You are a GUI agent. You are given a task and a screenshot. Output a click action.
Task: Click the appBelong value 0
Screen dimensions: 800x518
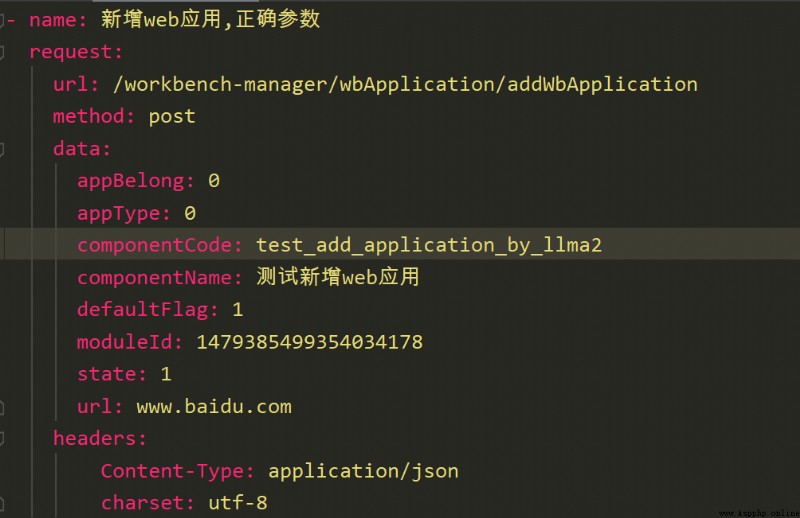click(214, 181)
